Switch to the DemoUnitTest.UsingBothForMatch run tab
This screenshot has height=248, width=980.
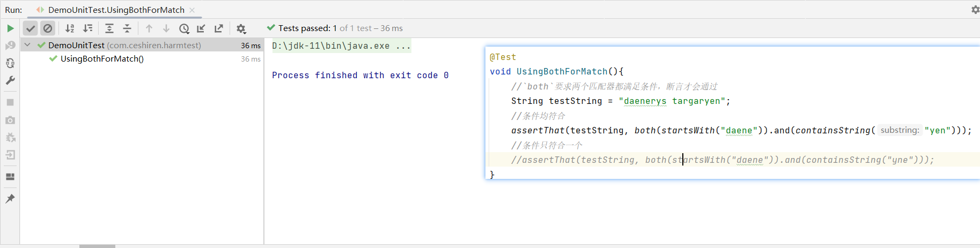pos(116,10)
